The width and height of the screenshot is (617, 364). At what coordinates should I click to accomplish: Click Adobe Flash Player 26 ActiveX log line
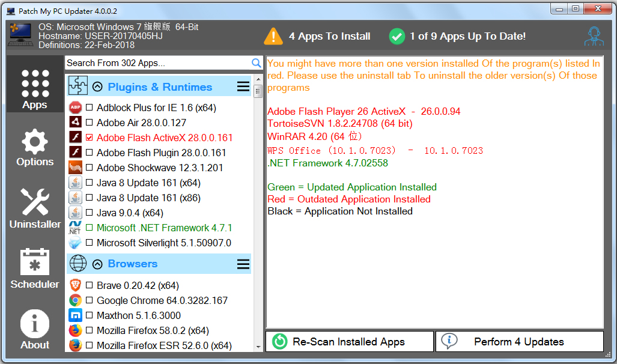[x=364, y=111]
